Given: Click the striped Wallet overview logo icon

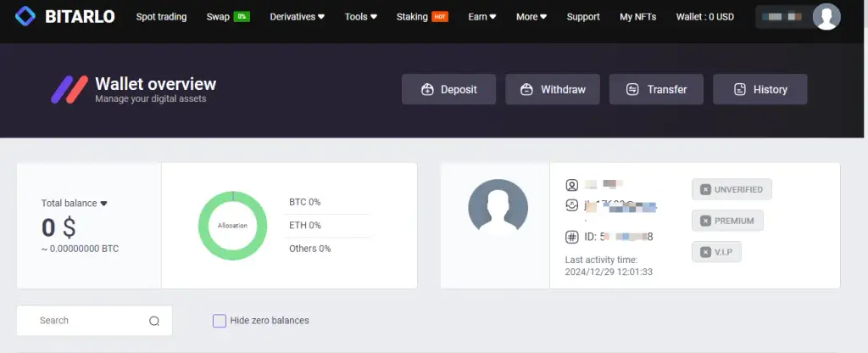Looking at the screenshot, I should [70, 90].
